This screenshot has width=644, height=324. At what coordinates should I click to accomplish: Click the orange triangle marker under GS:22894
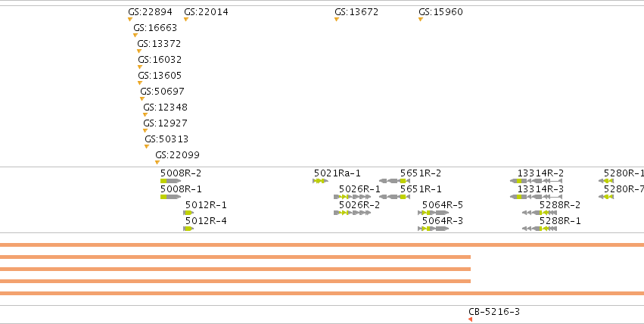pos(130,19)
